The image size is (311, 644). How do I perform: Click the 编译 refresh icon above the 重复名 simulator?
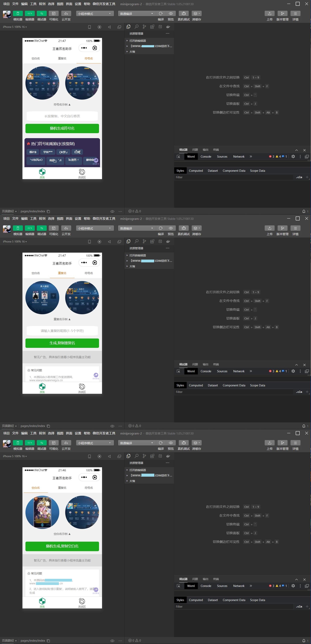(161, 228)
